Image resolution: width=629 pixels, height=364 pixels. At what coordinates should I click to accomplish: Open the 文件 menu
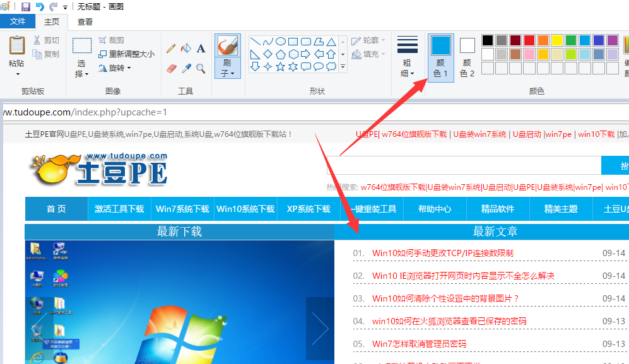[17, 21]
